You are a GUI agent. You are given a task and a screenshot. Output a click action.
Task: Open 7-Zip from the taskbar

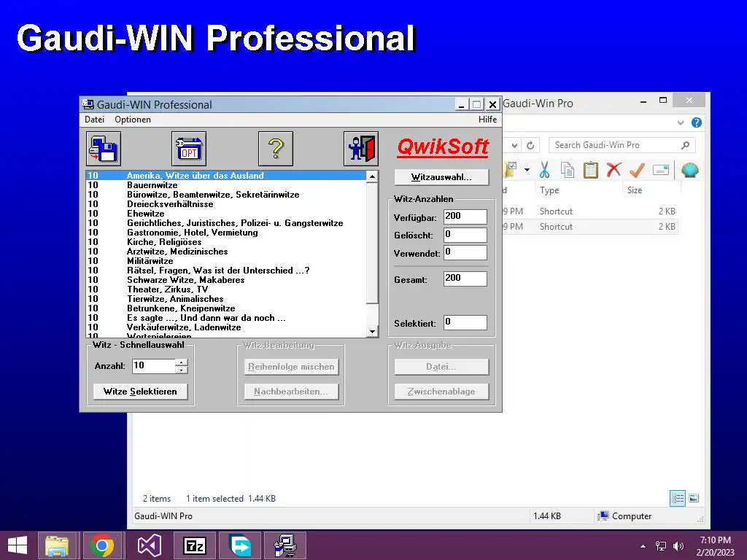(194, 545)
